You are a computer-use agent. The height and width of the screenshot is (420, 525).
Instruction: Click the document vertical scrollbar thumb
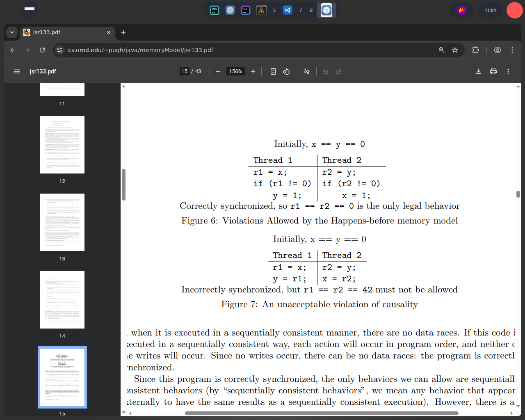tap(518, 194)
